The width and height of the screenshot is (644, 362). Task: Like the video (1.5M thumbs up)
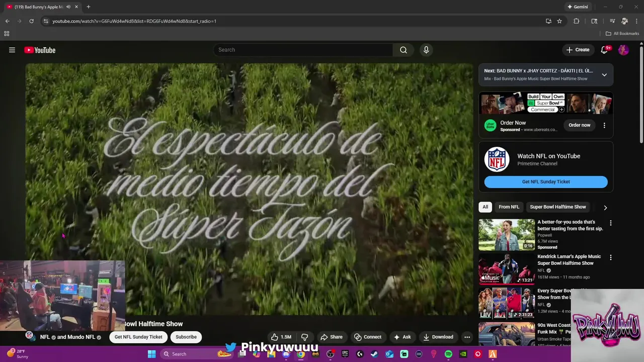click(281, 337)
